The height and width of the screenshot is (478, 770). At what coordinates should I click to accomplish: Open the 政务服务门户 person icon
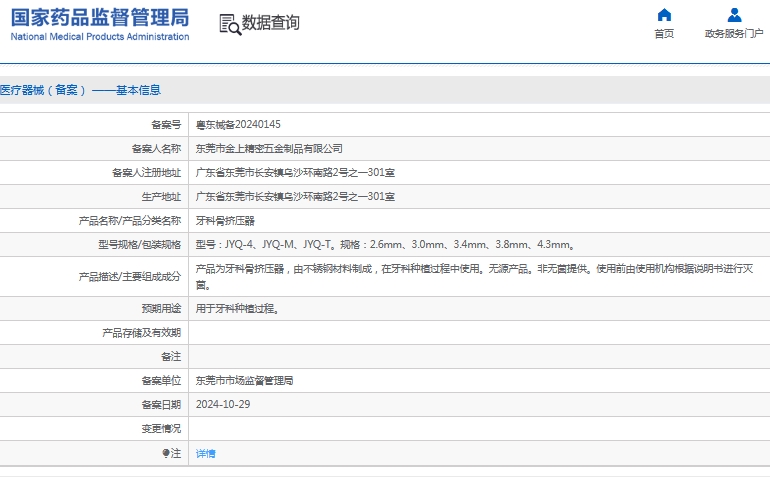tap(734, 15)
